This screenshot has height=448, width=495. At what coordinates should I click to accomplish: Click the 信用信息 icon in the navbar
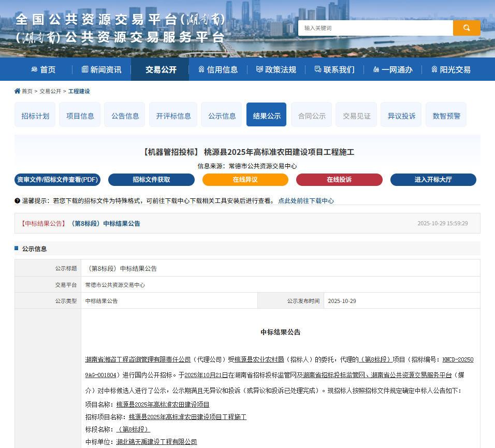pos(201,69)
